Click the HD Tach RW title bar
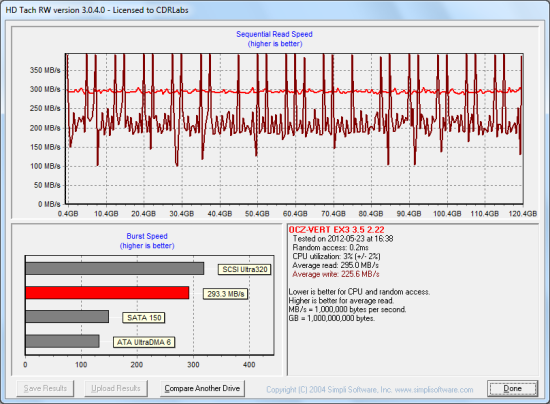 tap(275, 10)
